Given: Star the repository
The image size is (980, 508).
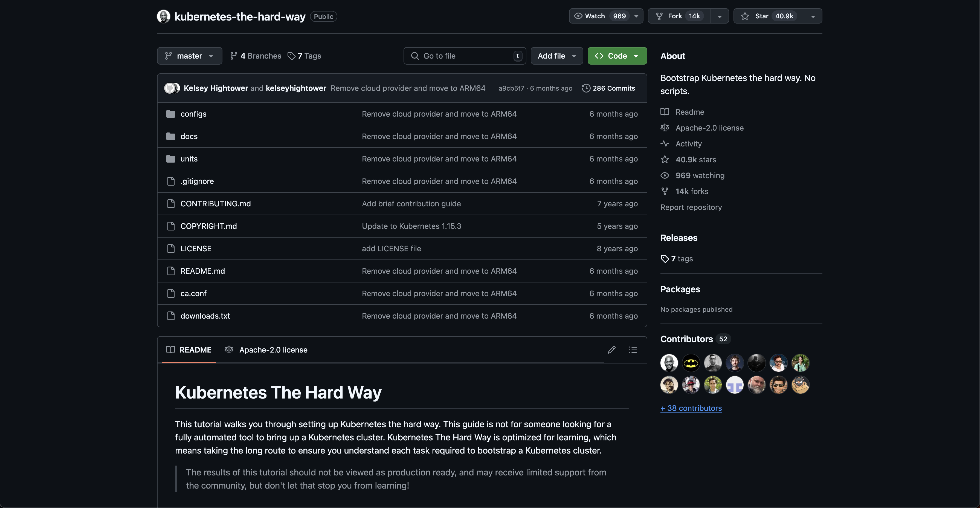Looking at the screenshot, I should [769, 16].
